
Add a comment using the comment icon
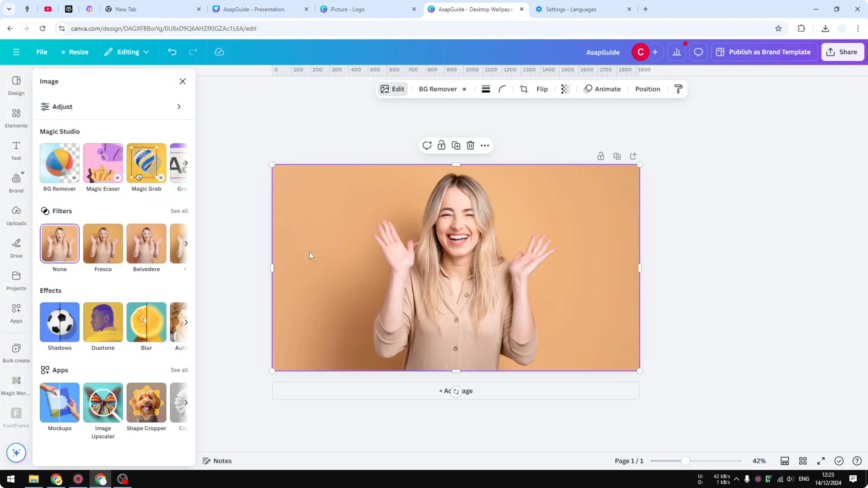(427, 145)
